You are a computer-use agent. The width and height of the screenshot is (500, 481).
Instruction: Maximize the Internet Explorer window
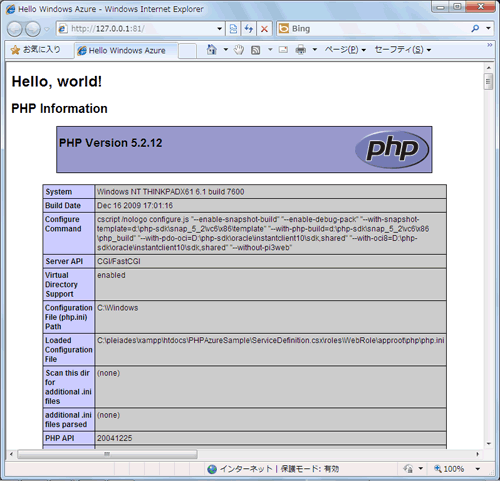coord(457,6)
